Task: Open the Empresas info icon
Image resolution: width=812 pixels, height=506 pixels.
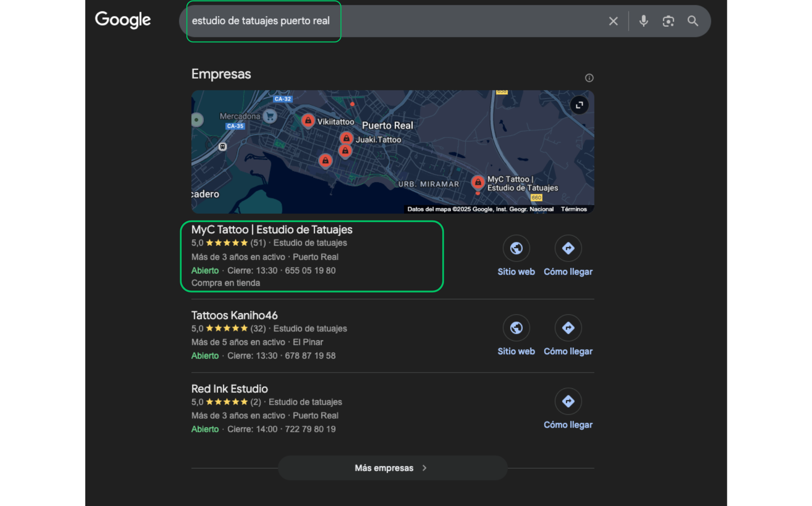Action: (589, 78)
